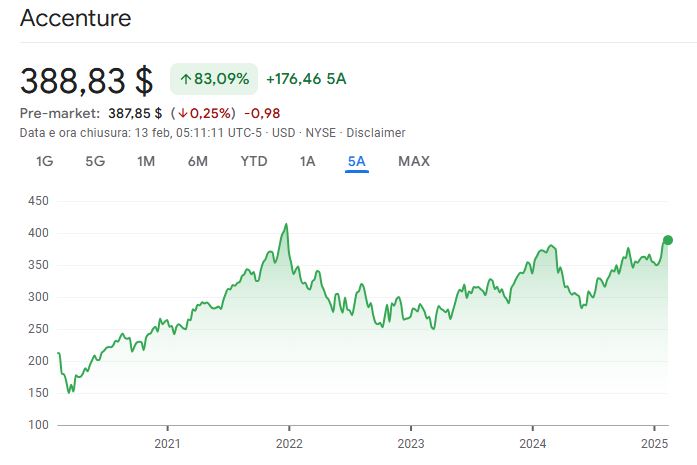Click the 2021 label on the x-axis
This screenshot has width=697, height=465.
coord(167,443)
